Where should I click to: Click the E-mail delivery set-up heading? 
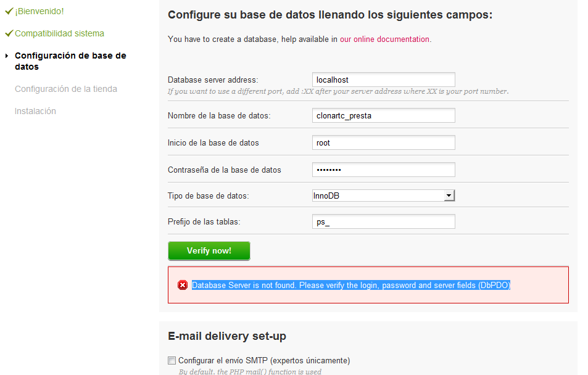coord(227,336)
